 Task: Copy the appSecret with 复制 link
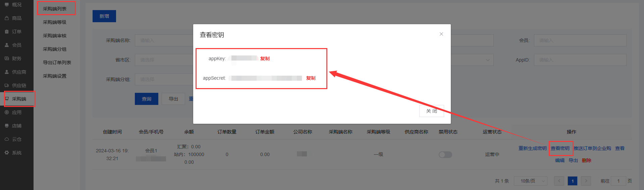pyautogui.click(x=311, y=78)
